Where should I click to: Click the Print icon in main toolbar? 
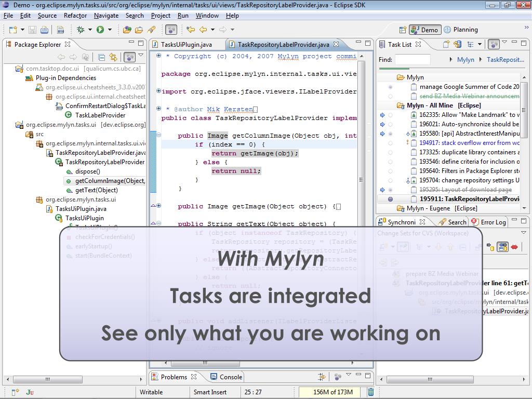click(x=45, y=30)
